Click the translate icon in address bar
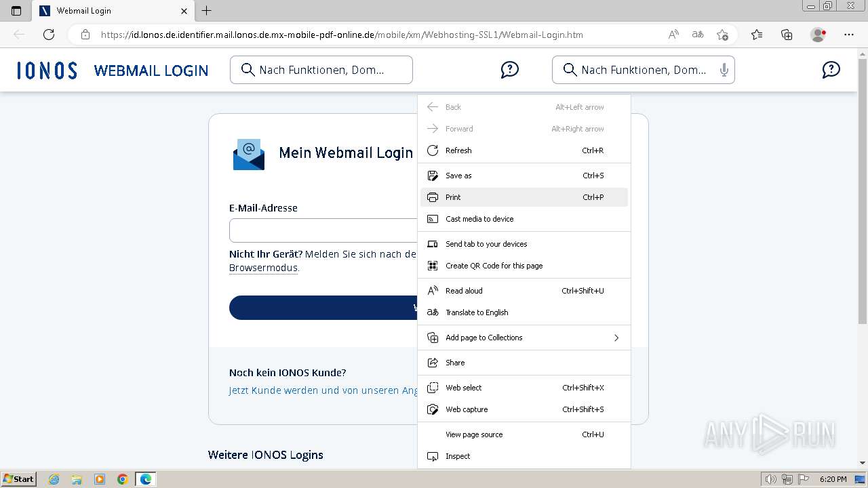Image resolution: width=868 pixels, height=488 pixels. [698, 35]
